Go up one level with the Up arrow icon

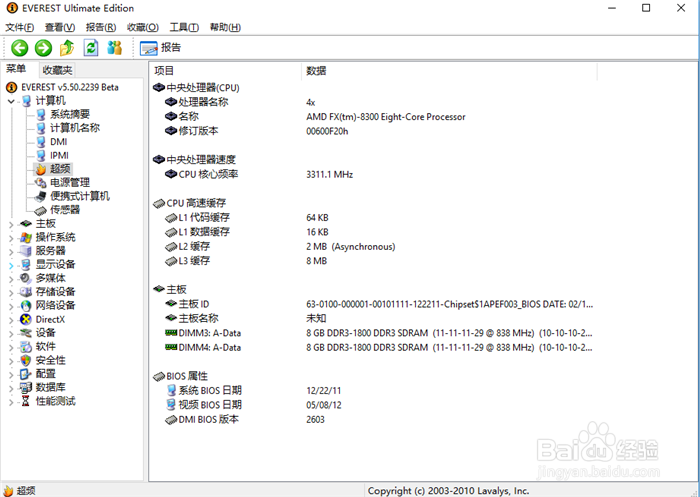67,48
